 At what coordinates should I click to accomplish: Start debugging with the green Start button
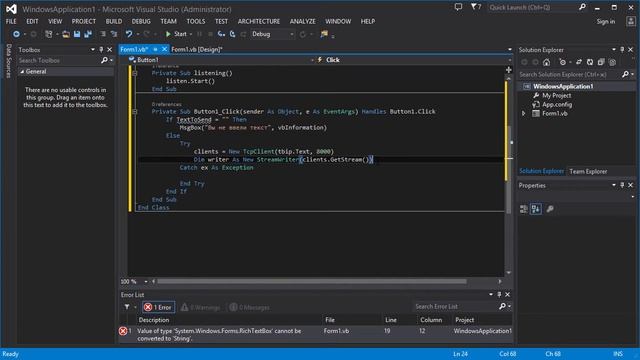176,34
